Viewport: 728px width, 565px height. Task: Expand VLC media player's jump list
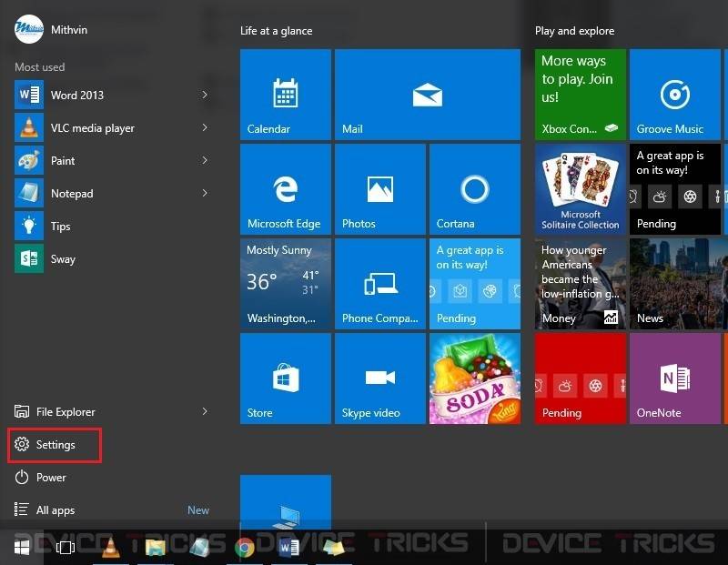pyautogui.click(x=206, y=127)
